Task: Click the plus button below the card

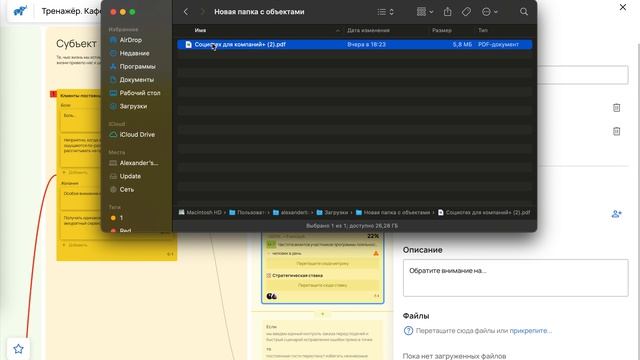Action: click(x=322, y=314)
